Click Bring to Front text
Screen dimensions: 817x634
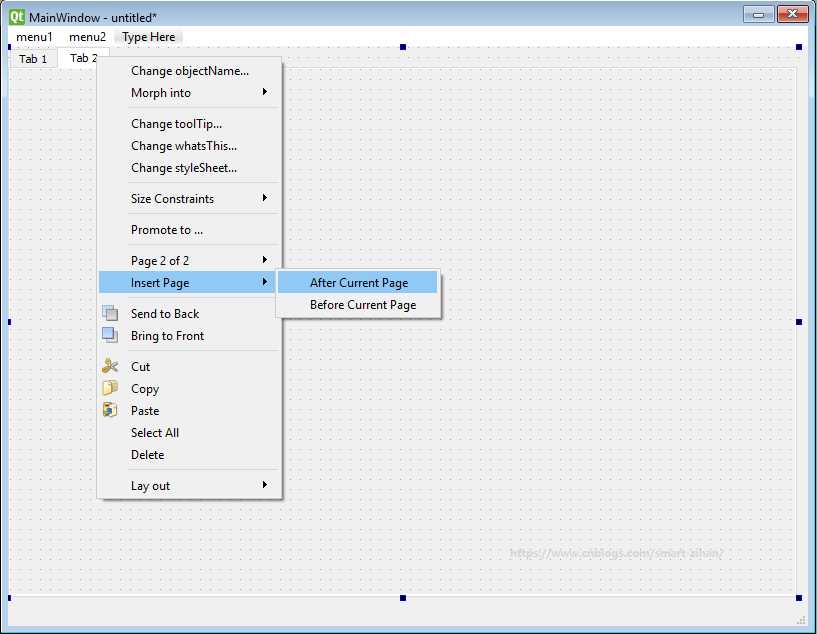[x=167, y=336]
